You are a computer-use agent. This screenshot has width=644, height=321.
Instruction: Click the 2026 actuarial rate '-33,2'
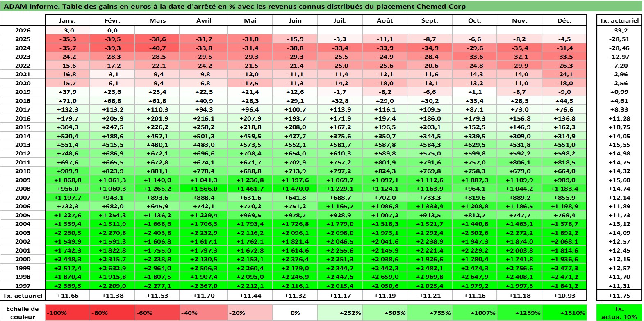(x=619, y=30)
